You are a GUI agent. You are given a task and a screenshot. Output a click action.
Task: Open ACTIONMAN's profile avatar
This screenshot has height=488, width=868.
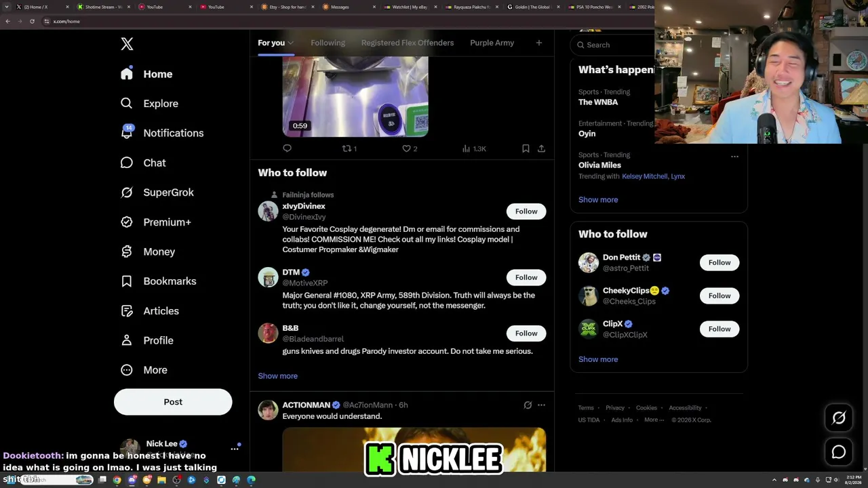(268, 410)
